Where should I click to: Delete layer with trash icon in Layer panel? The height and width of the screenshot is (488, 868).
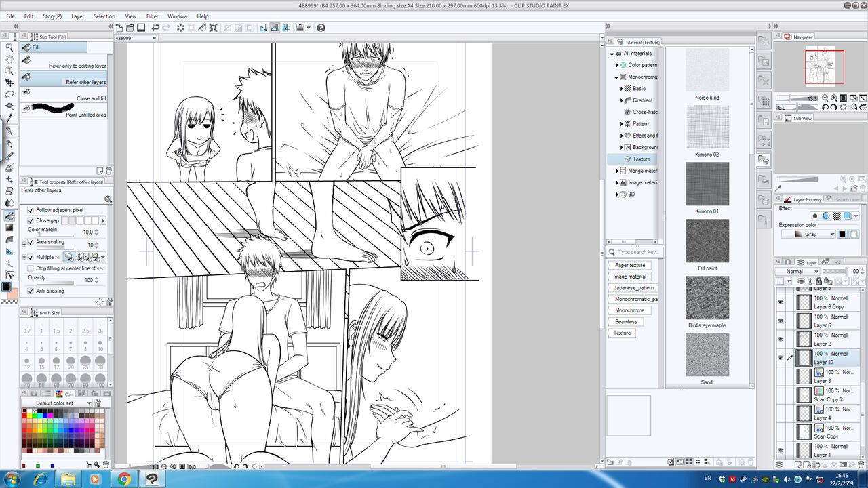coord(861,464)
